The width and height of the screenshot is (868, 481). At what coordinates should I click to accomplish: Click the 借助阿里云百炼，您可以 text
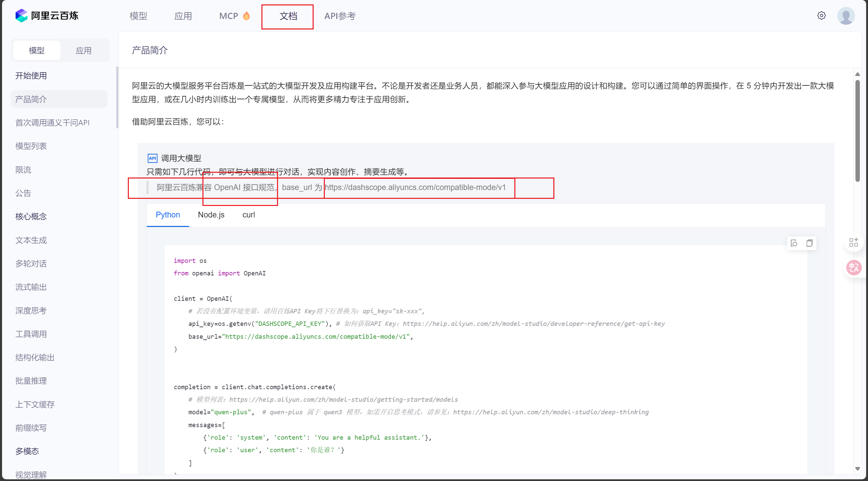click(x=178, y=122)
